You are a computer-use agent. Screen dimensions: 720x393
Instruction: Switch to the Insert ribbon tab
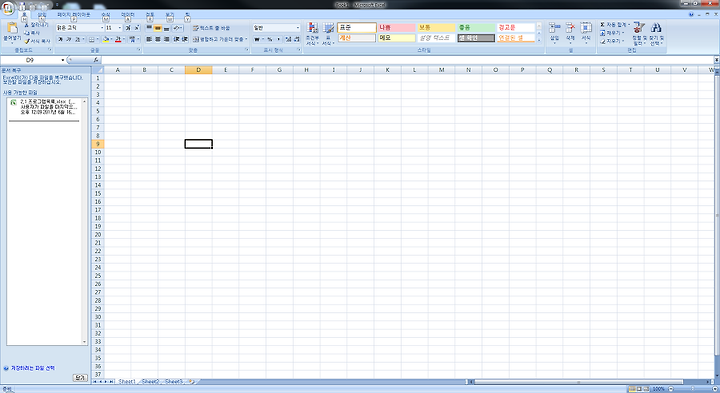click(42, 15)
